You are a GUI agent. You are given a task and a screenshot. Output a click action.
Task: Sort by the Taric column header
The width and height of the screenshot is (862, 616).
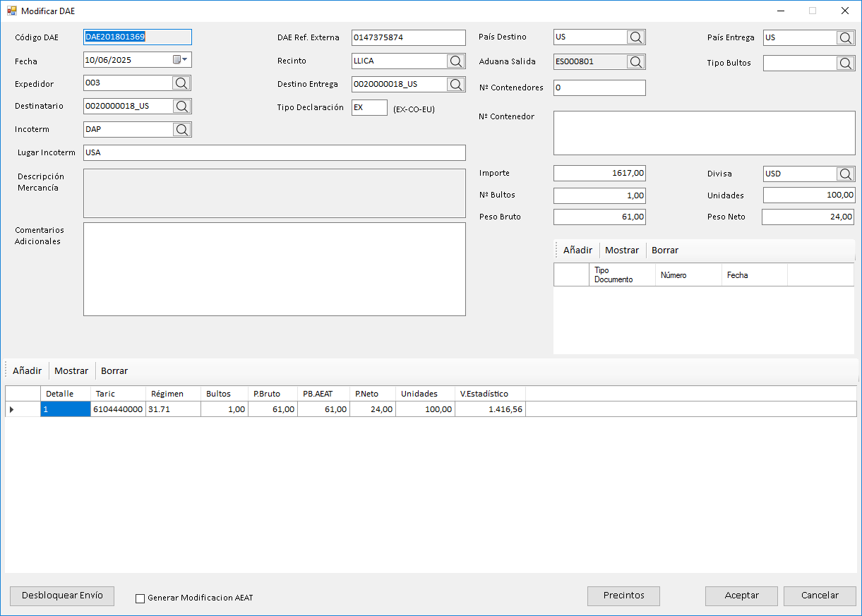[x=117, y=394]
